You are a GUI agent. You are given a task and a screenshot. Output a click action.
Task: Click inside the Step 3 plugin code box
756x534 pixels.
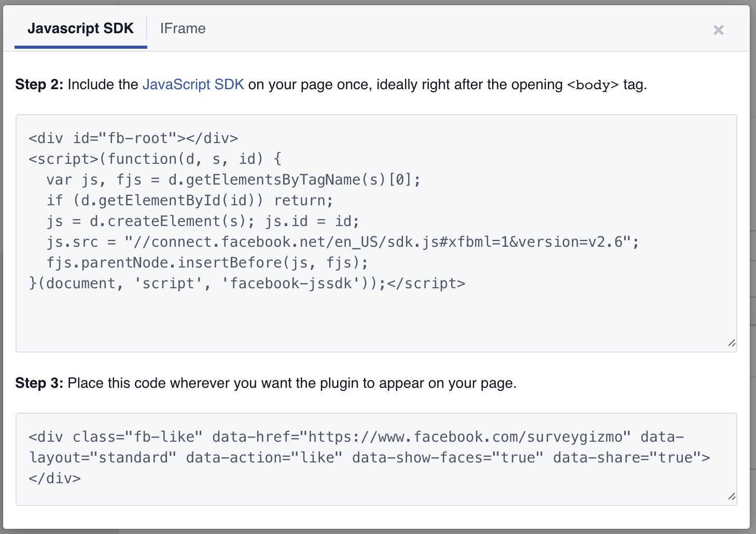(376, 459)
